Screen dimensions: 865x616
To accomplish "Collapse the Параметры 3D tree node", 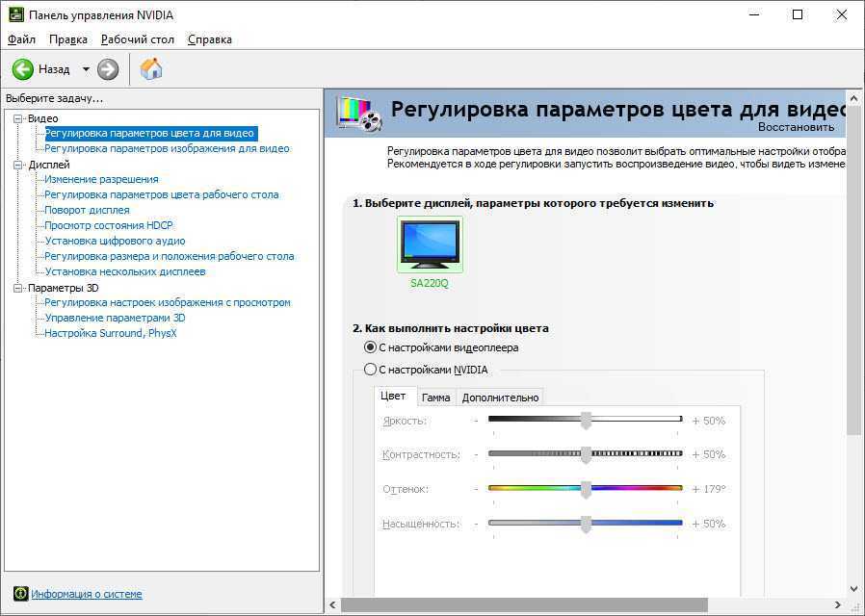I will tap(17, 288).
